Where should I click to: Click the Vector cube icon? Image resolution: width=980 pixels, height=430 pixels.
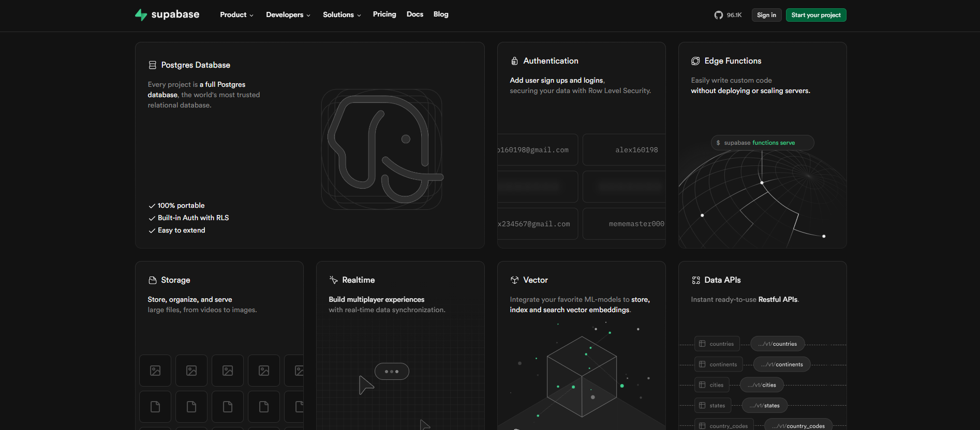tap(514, 280)
